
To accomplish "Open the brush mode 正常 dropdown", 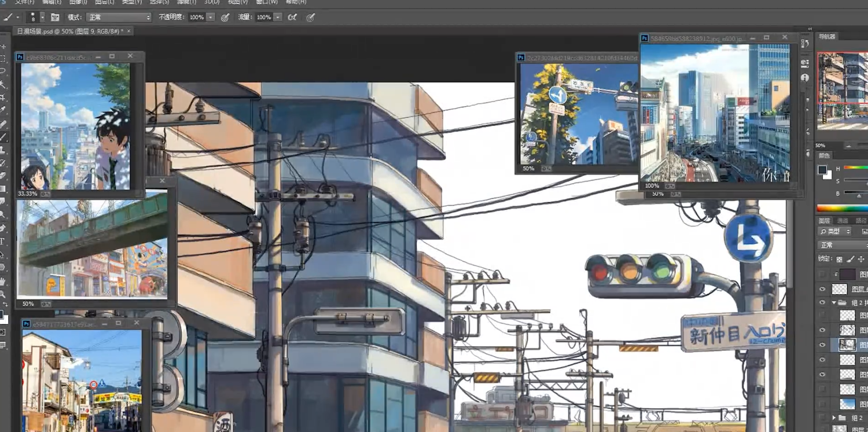I will tap(119, 17).
